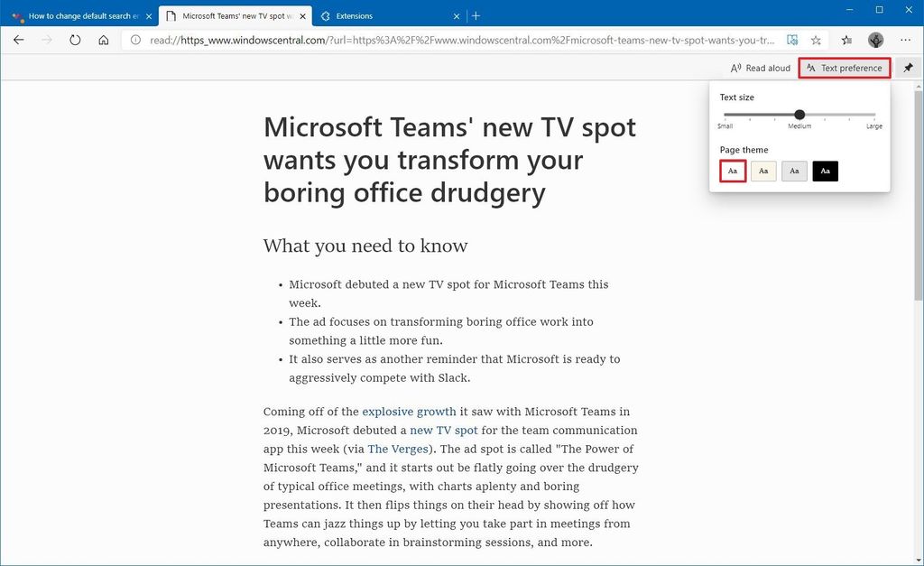Screen dimensions: 924x566
Task: Open the 'explosive growth' link
Action: pos(408,412)
